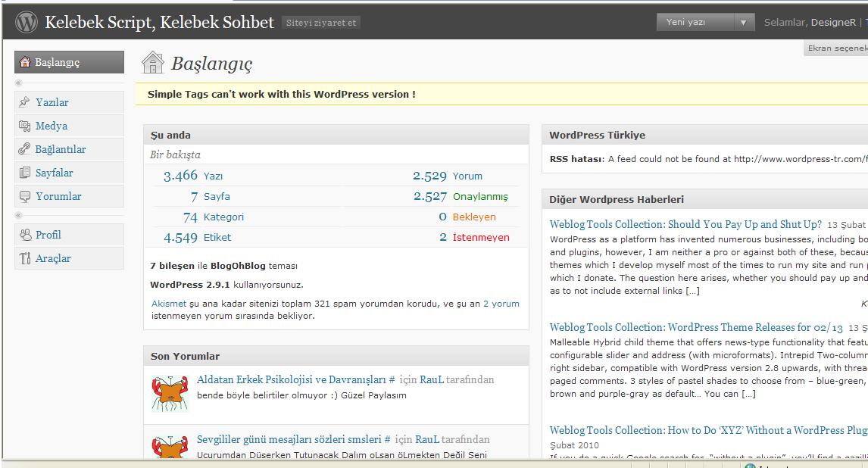Click the BlogOhBlog theme name text

238,266
